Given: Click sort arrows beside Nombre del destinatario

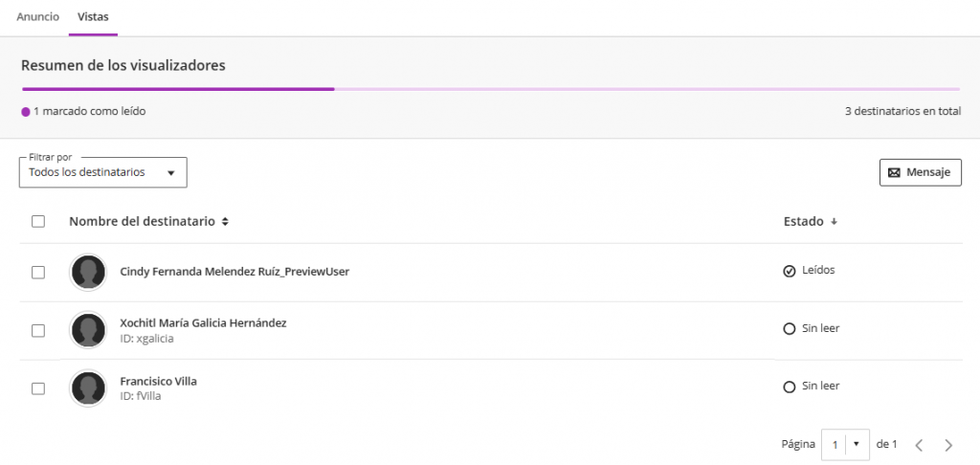Looking at the screenshot, I should (225, 222).
